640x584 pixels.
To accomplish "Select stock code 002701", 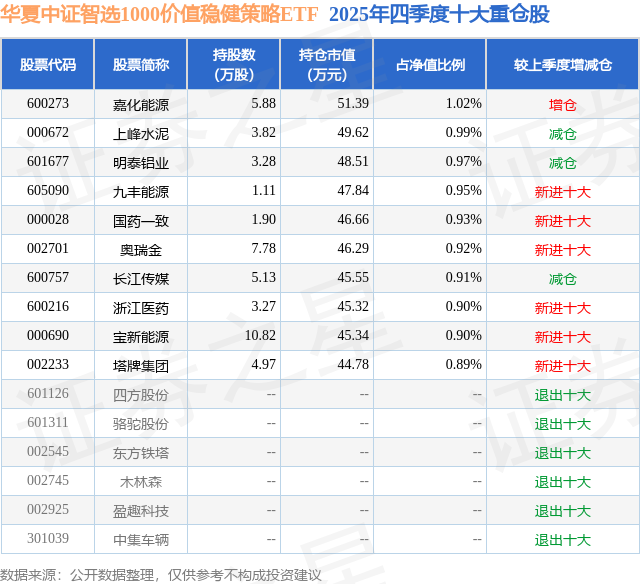I will pyautogui.click(x=48, y=249).
